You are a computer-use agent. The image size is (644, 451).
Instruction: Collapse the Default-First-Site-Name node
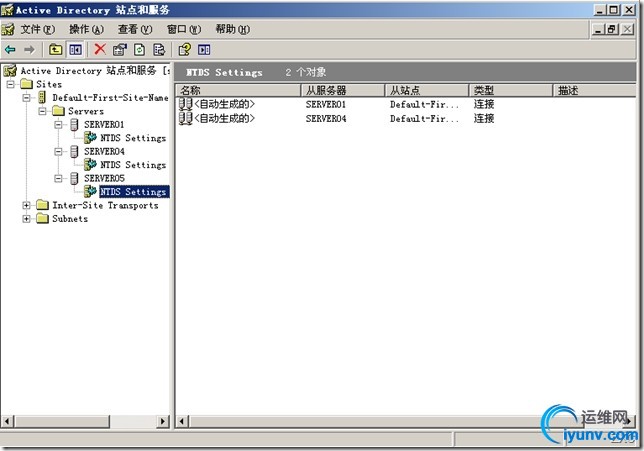point(26,98)
